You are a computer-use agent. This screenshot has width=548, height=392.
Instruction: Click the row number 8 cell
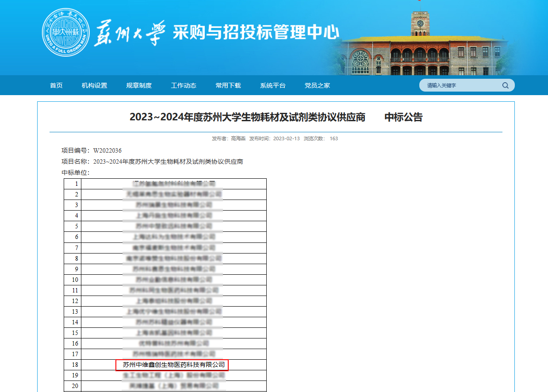73,258
